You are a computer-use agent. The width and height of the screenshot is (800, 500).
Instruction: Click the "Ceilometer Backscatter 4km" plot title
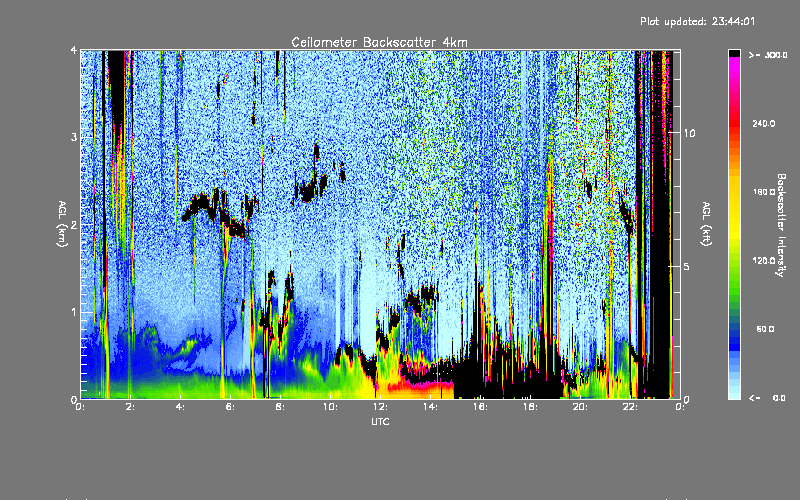379,42
